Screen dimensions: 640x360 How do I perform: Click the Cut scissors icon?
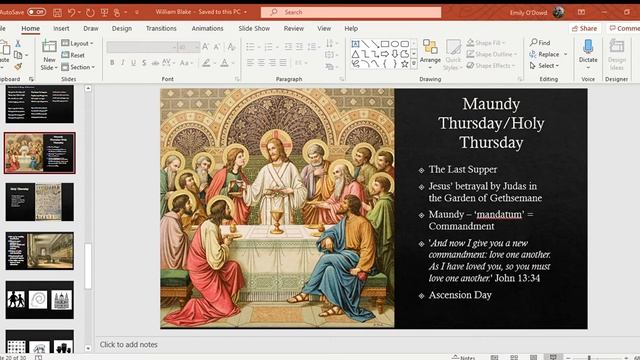pos(18,43)
